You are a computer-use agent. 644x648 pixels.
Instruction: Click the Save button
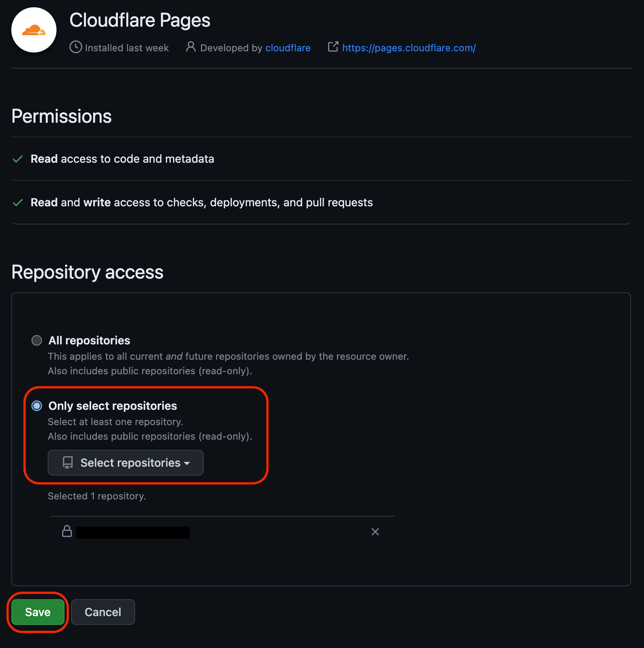point(38,612)
